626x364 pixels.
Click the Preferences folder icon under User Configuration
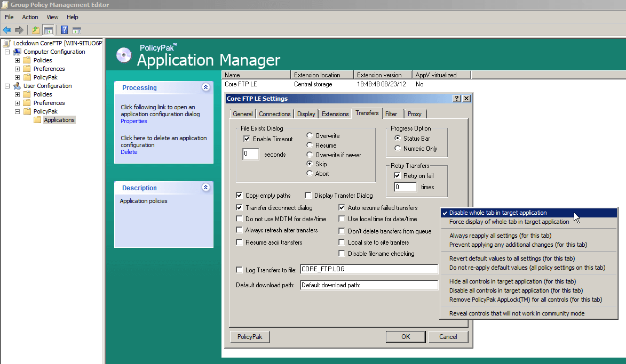coord(27,103)
